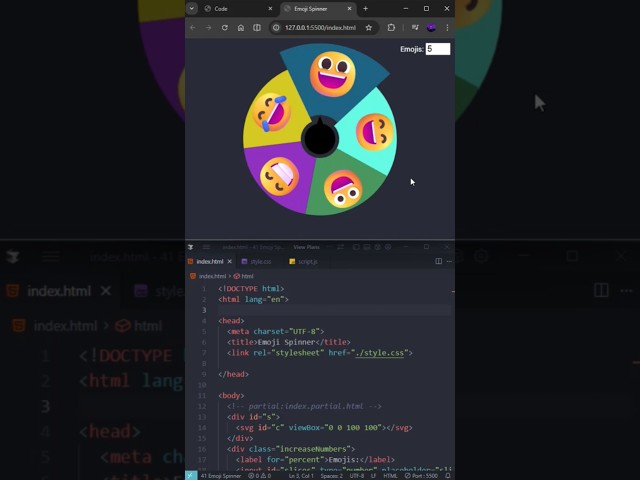Click the <head> tag on line 4
Image resolution: width=640 pixels, height=480 pixels.
coord(231,321)
